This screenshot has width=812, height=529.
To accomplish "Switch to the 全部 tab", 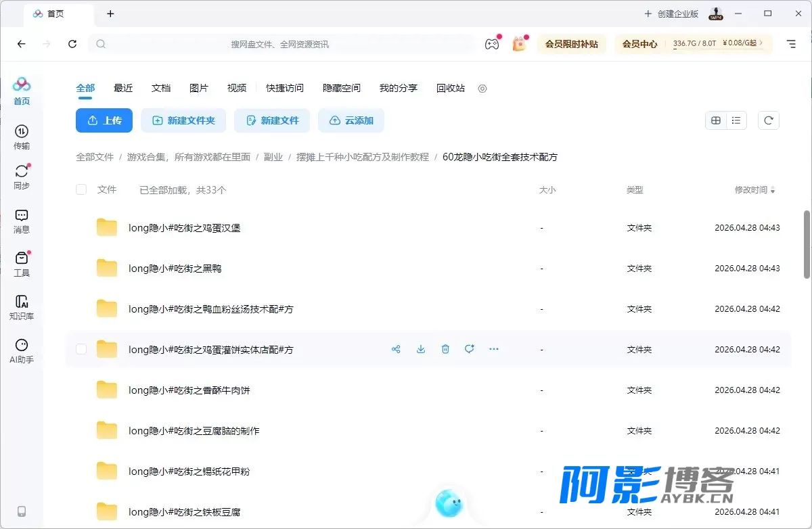I will point(85,88).
